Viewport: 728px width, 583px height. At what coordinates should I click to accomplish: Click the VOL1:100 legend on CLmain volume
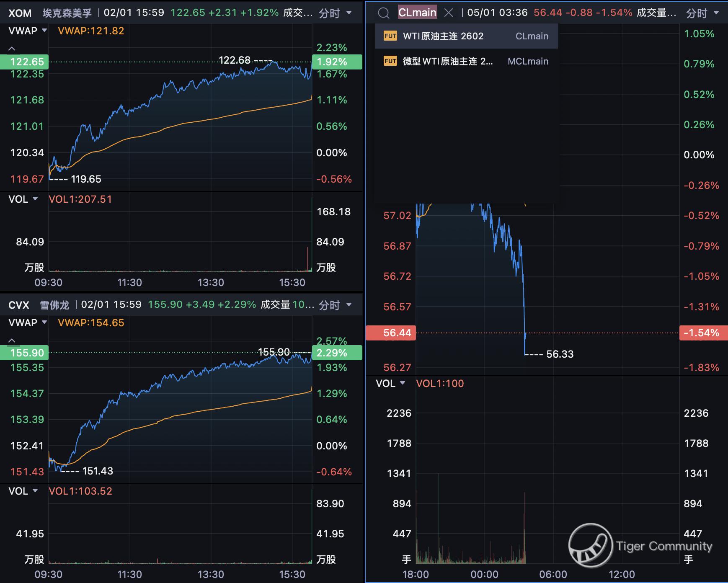click(440, 383)
